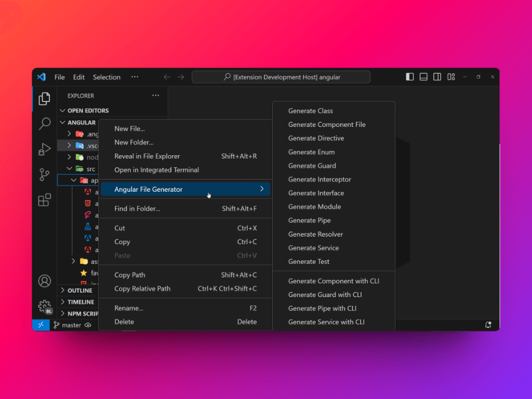Click the Views and More Actions button
The width and height of the screenshot is (532, 399).
[x=156, y=95]
